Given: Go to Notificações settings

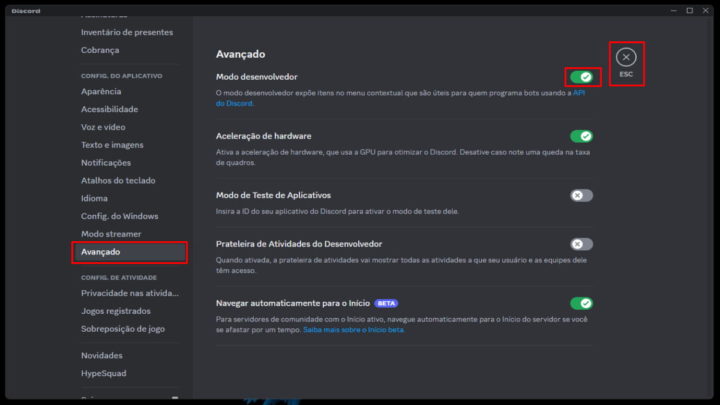Looking at the screenshot, I should pyautogui.click(x=106, y=163).
